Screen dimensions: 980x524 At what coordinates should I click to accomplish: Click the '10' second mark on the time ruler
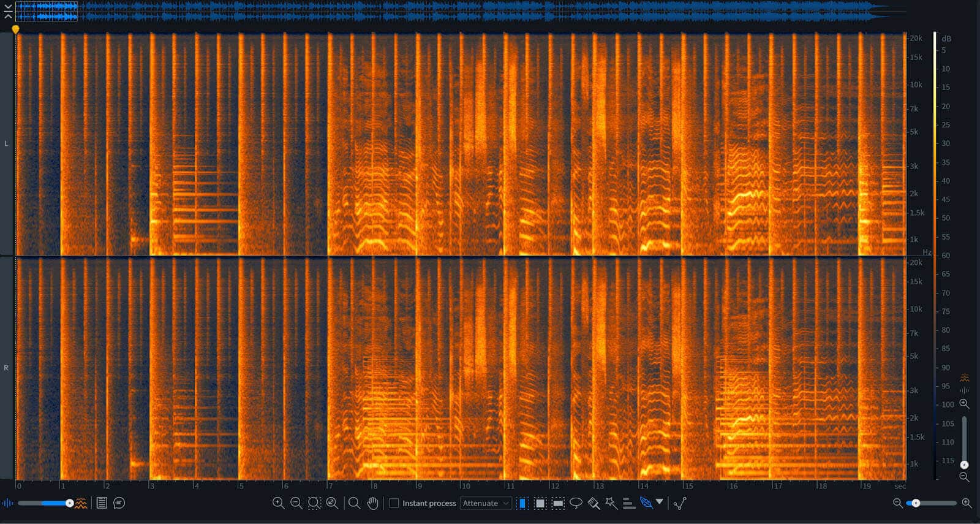(466, 486)
